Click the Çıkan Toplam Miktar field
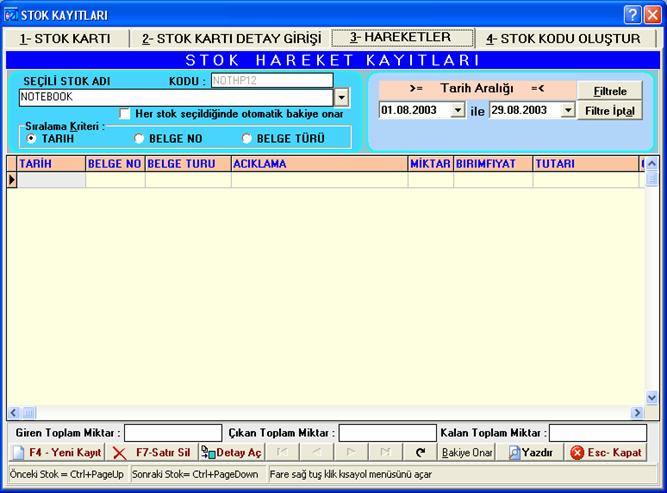The height and width of the screenshot is (493, 667). 388,433
